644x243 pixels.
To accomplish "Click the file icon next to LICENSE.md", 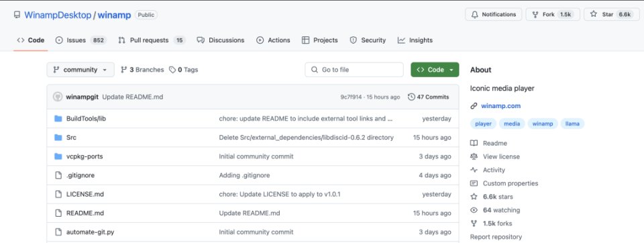I will coord(58,194).
